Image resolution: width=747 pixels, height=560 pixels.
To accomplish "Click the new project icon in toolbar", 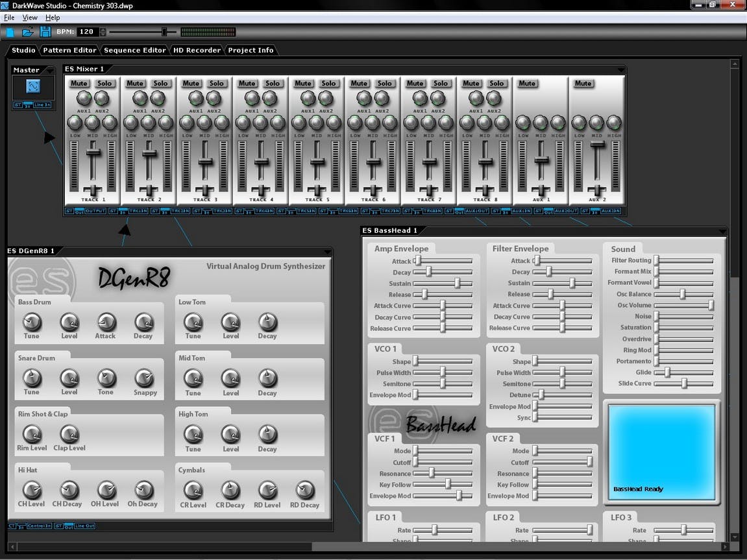I will click(10, 32).
